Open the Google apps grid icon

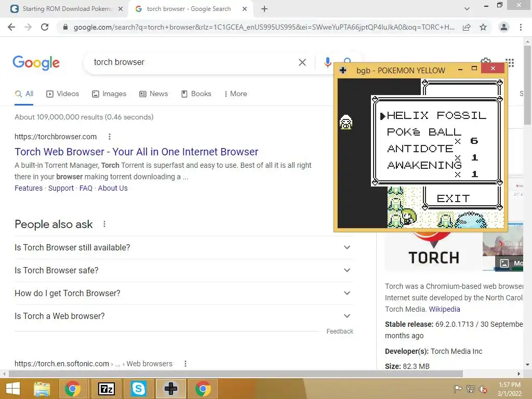[510, 62]
